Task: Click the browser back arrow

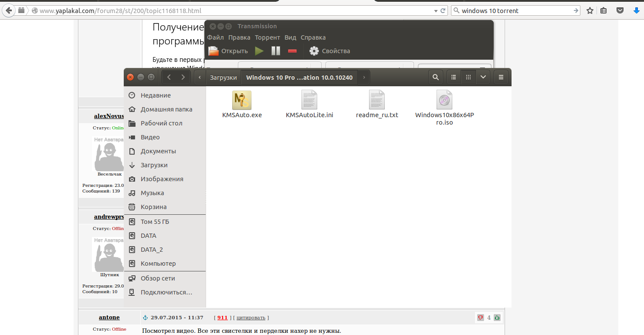Action: pos(9,10)
